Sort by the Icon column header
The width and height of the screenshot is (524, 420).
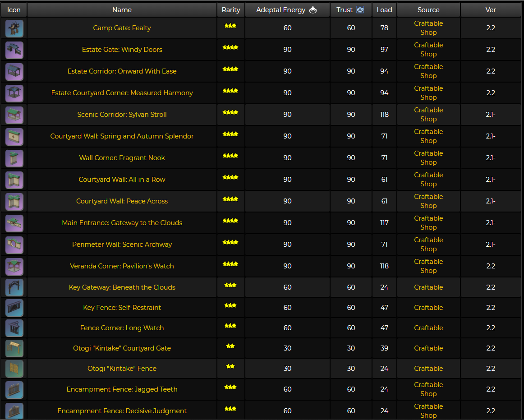[x=14, y=10]
